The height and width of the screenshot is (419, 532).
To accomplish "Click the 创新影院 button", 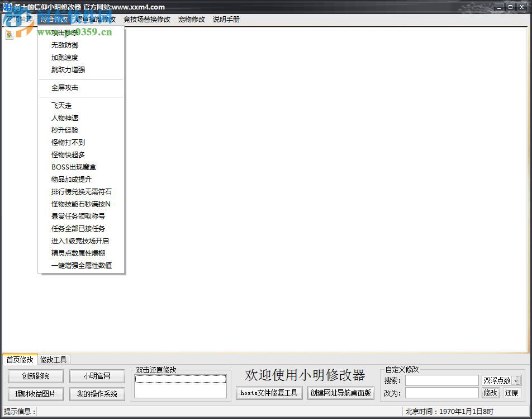I will tap(36, 376).
